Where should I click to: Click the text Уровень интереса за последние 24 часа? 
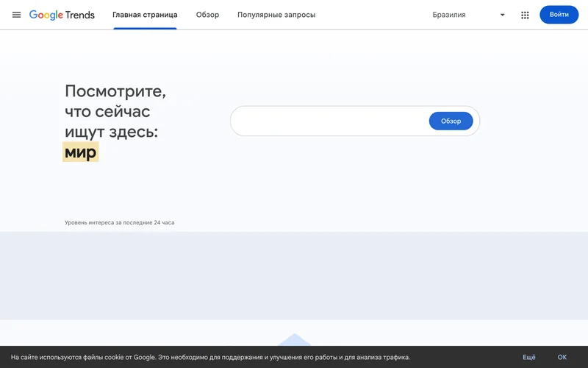pos(119,223)
